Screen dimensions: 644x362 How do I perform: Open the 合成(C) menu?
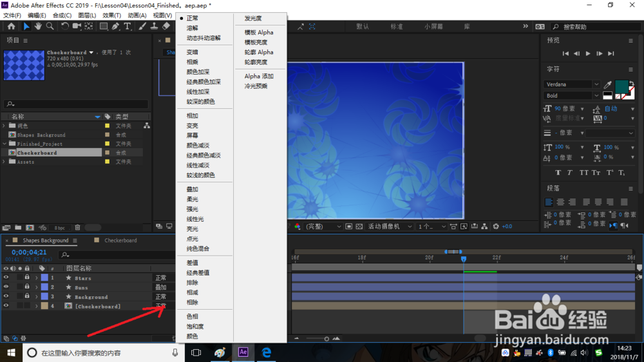tap(62, 15)
